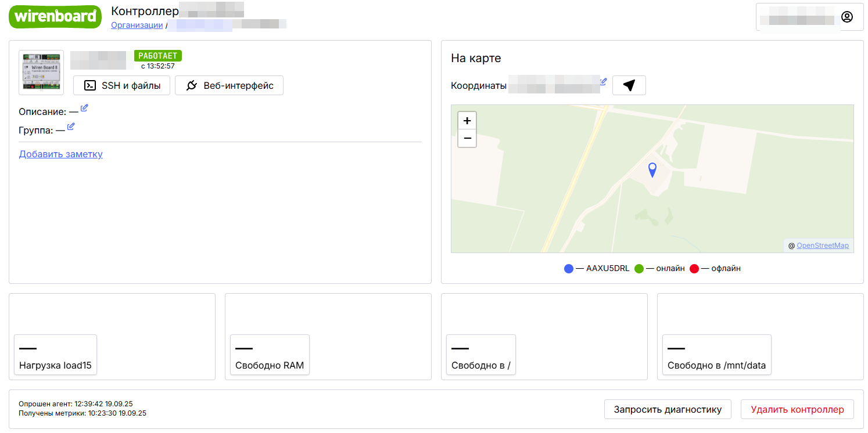
Task: Open SSH и файлы
Action: coord(121,85)
